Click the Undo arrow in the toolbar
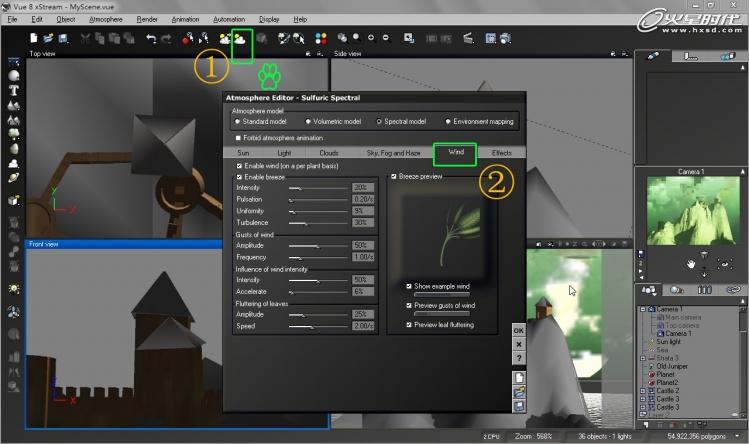This screenshot has width=749, height=444. [x=149, y=39]
